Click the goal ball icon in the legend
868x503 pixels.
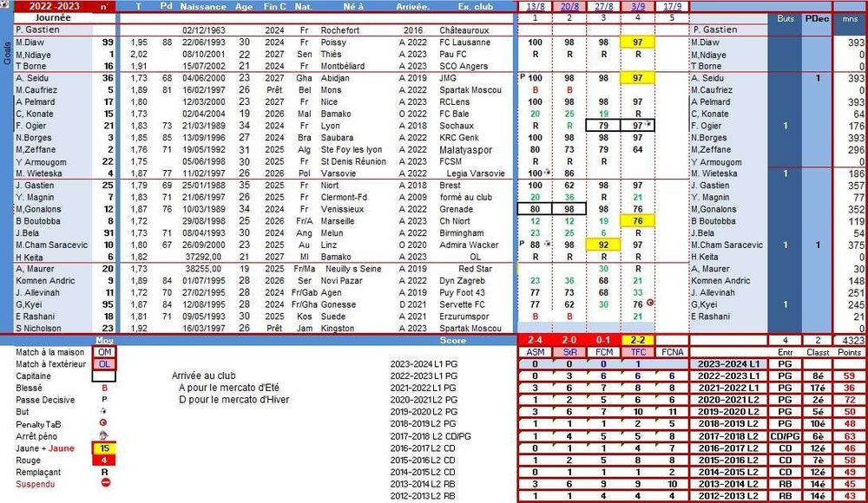(x=103, y=411)
